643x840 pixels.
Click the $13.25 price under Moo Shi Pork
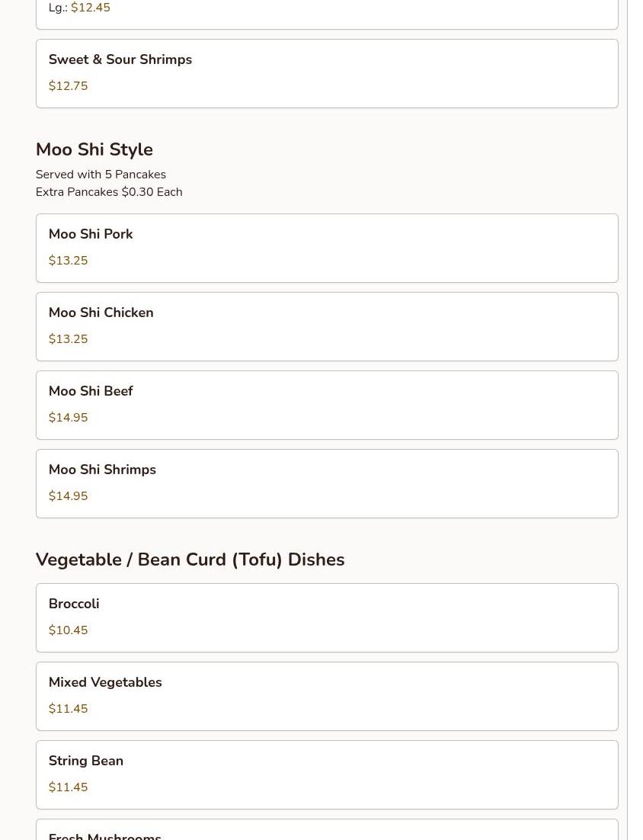coord(68,261)
